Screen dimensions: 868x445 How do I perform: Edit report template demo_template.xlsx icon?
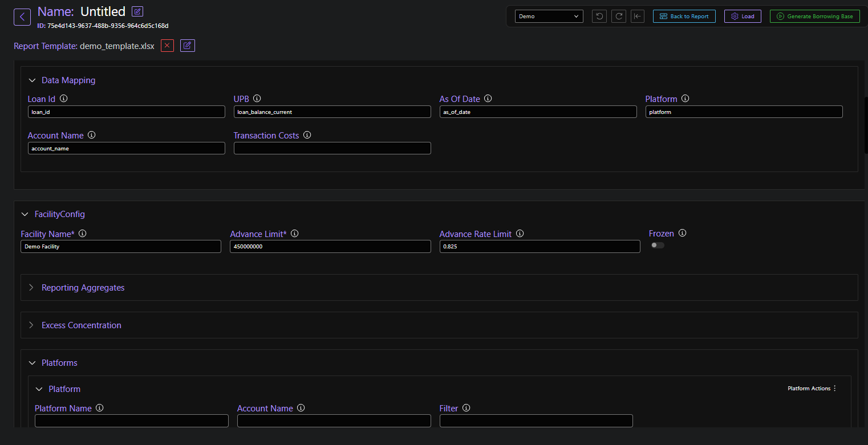pyautogui.click(x=188, y=46)
